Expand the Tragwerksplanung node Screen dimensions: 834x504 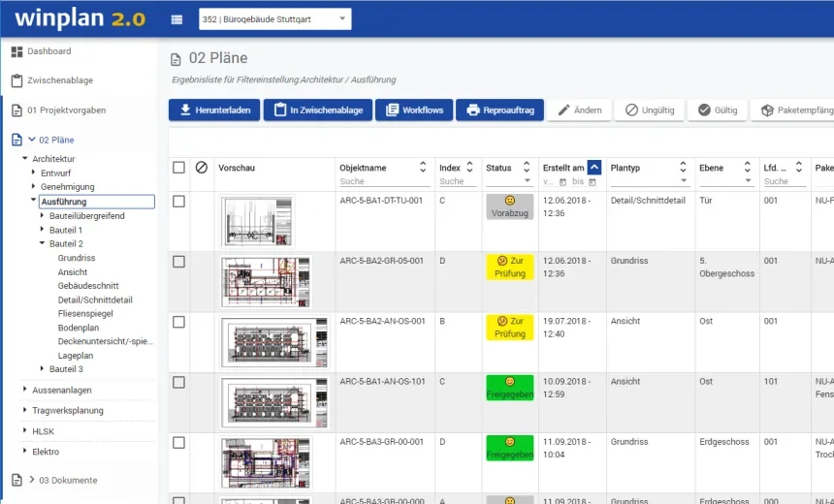[x=24, y=410]
